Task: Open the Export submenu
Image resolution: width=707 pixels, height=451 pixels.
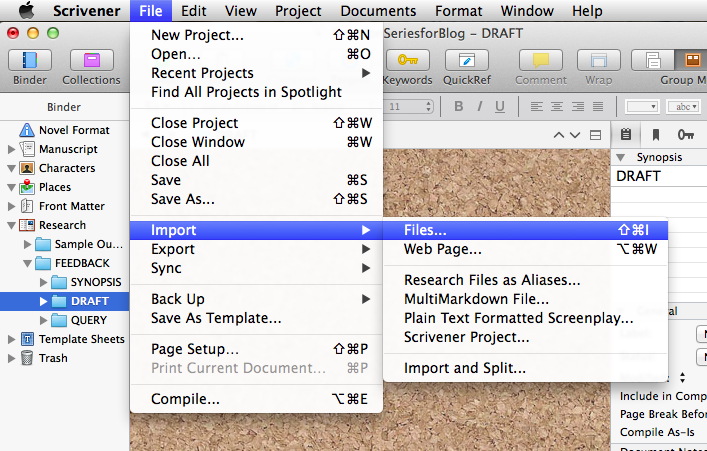Action: tap(256, 249)
